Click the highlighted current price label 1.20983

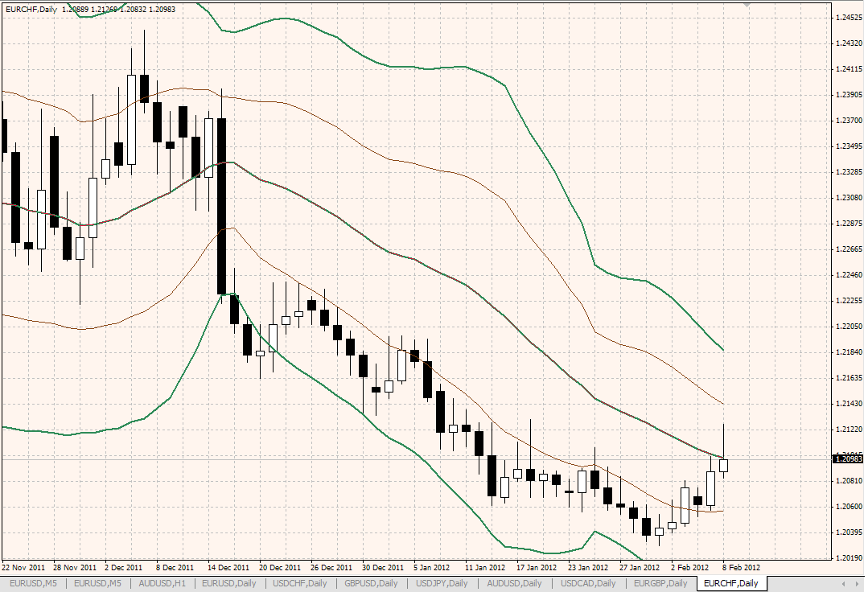(848, 458)
